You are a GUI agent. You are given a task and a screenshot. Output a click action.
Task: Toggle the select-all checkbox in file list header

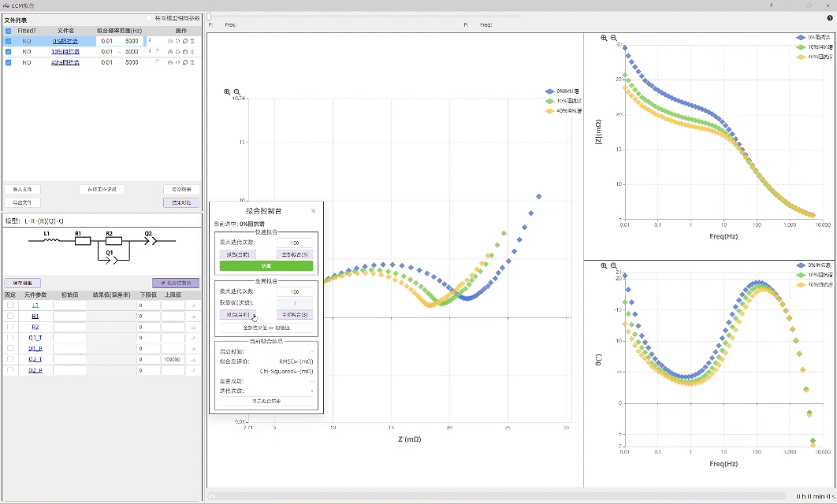(8, 31)
